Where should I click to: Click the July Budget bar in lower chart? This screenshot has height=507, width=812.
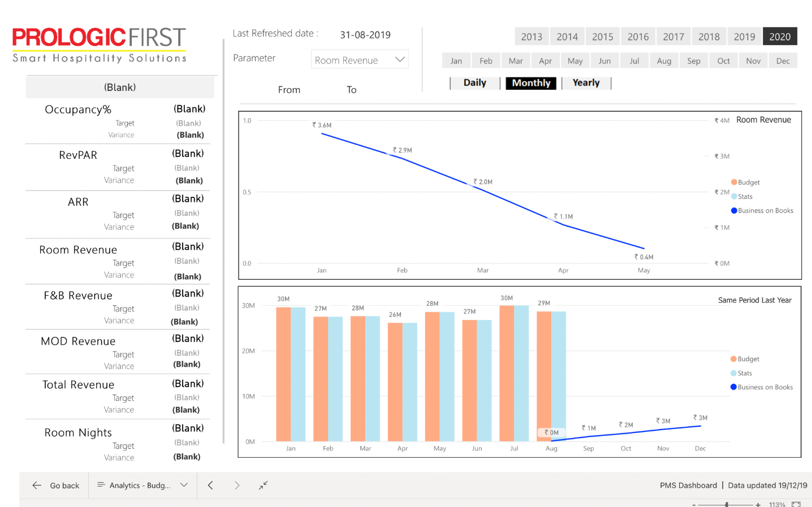507,373
